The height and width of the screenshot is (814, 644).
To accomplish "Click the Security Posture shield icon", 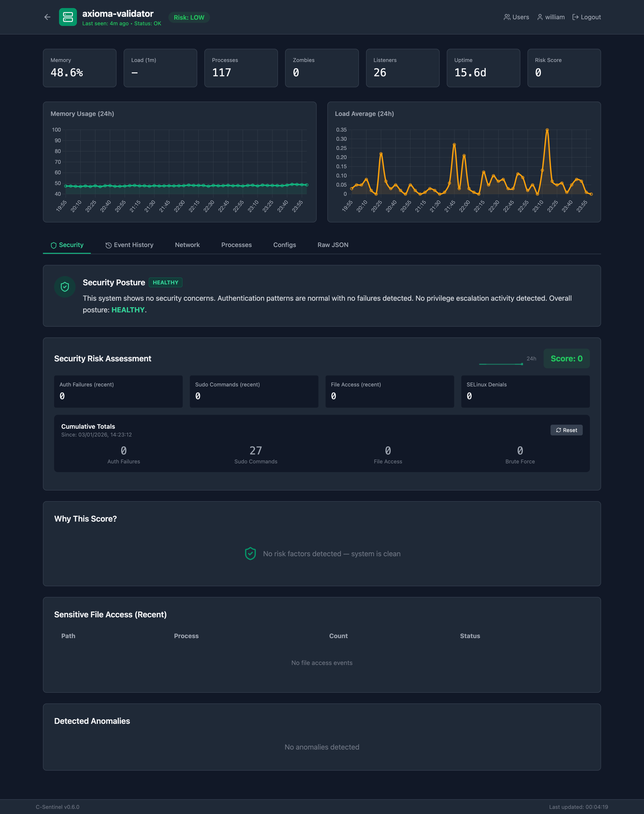I will (x=65, y=287).
